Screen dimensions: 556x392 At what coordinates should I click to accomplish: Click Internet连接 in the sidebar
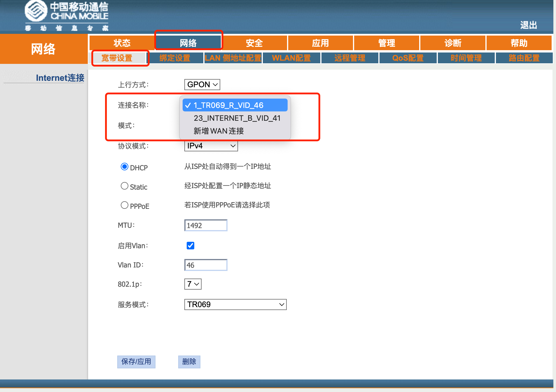(x=60, y=78)
